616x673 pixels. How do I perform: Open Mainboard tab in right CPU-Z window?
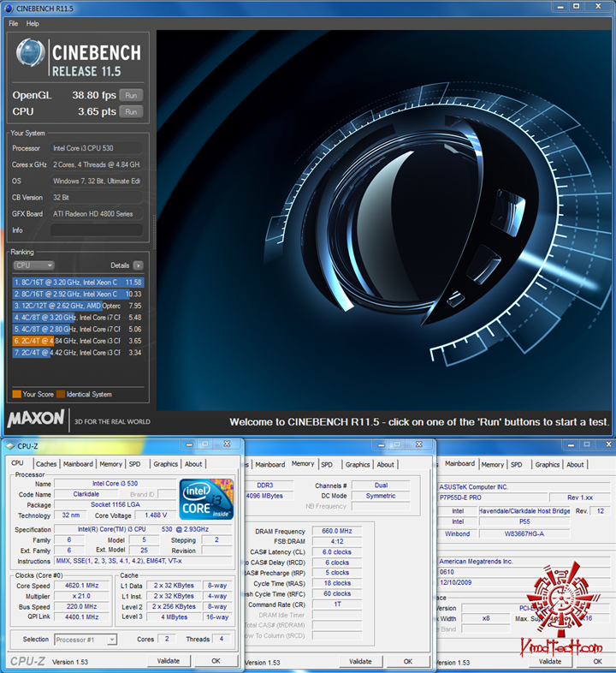pyautogui.click(x=459, y=463)
